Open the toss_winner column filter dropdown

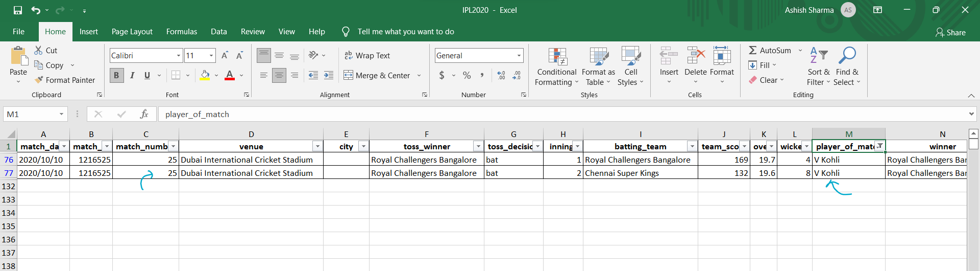point(478,146)
